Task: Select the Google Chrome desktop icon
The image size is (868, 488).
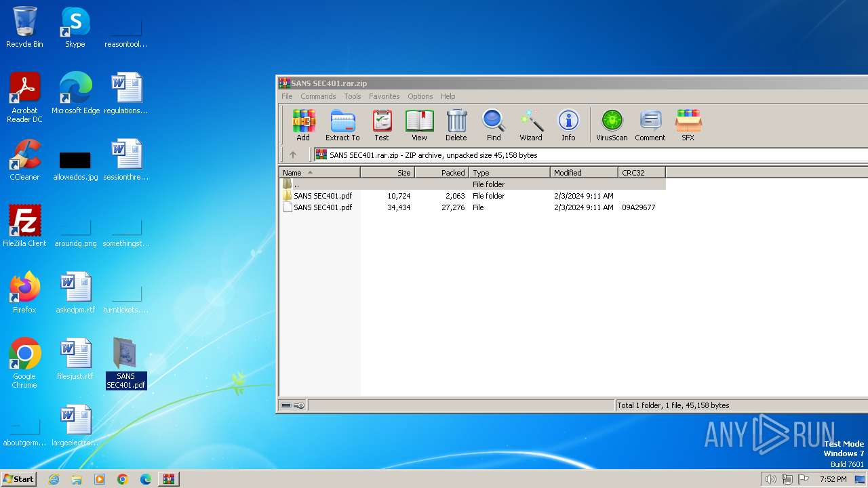Action: [x=24, y=363]
